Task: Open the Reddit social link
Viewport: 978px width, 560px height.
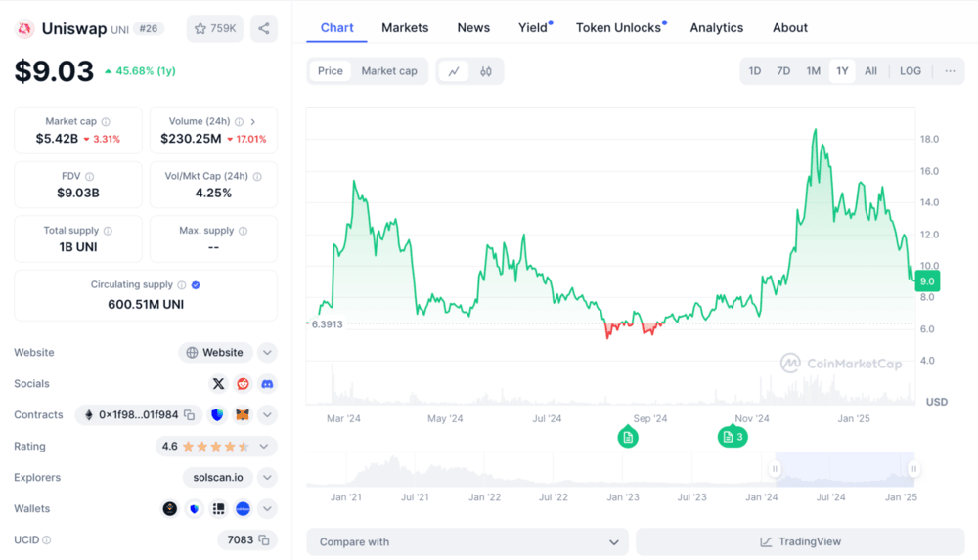Action: click(243, 384)
